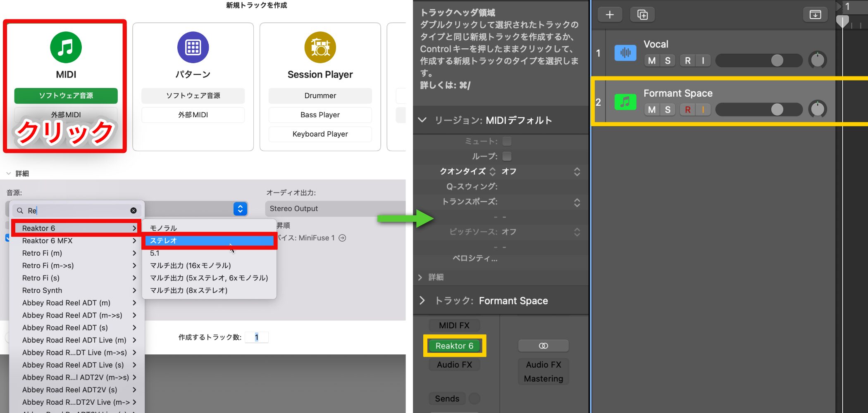Screen dimensions: 868x413
Task: Click the purple Pattern grid icon
Action: coord(193,47)
